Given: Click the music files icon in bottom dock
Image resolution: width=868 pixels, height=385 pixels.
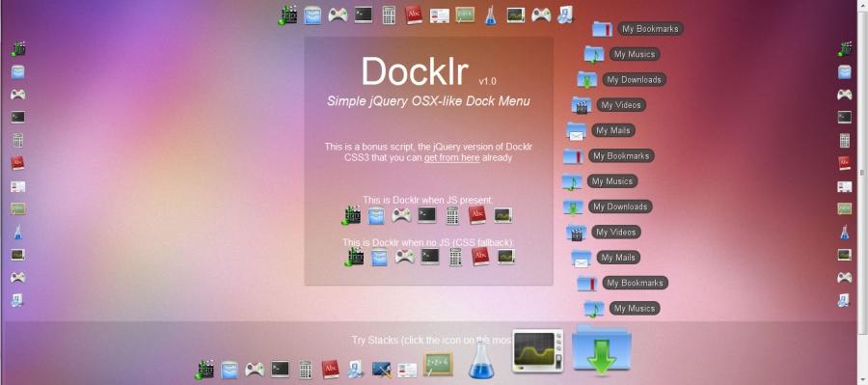Looking at the screenshot, I should coord(355,370).
